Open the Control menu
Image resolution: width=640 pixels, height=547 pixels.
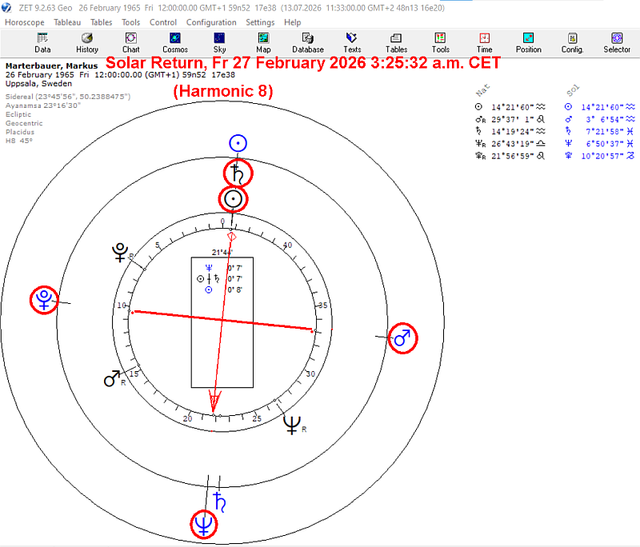[163, 22]
